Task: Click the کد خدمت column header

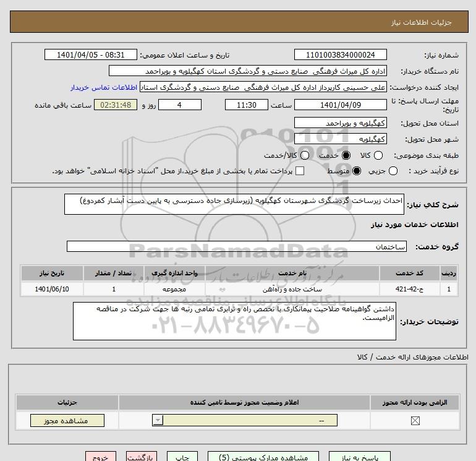Action: [x=409, y=273]
